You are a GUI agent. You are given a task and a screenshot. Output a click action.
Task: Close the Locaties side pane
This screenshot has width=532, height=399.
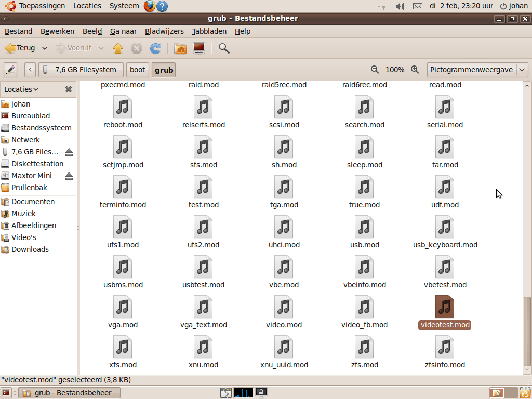[x=68, y=89]
